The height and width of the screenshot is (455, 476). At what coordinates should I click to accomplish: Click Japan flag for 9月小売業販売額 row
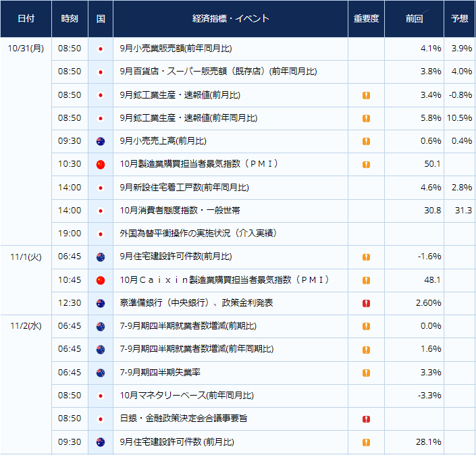tap(101, 49)
